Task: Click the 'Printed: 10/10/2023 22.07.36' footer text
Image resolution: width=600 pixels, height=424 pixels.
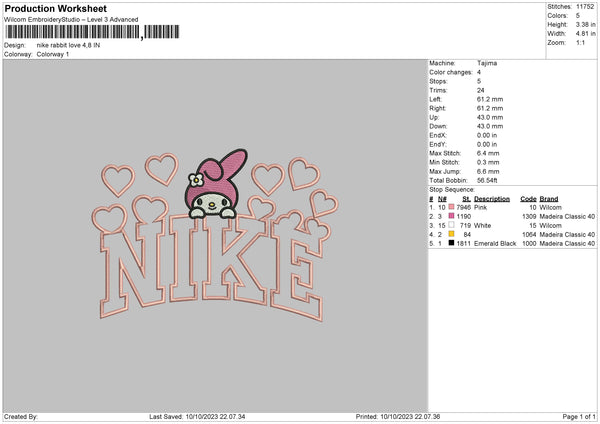Action: click(x=398, y=416)
